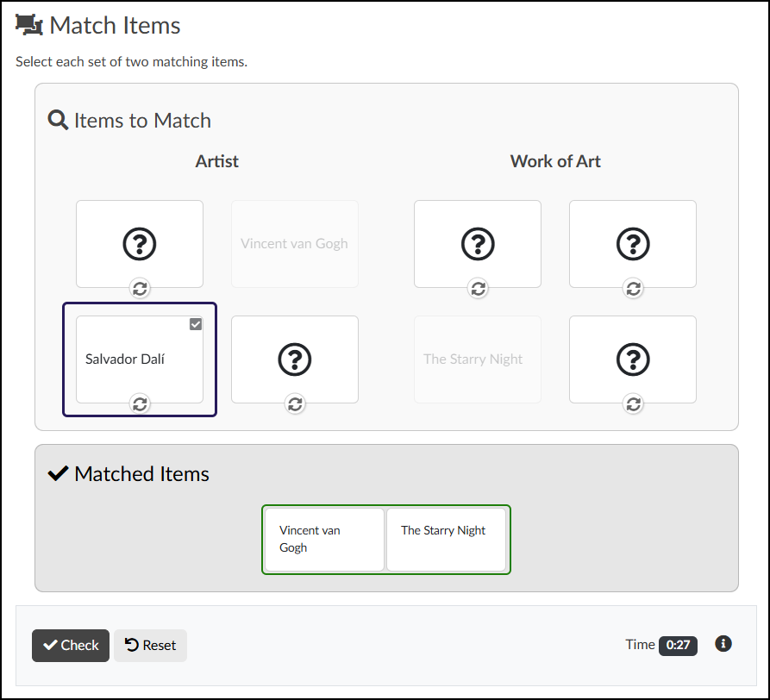This screenshot has height=700, width=770.
Task: Flip the hidden Artist card beside Salvador Dalí
Action: (x=295, y=359)
